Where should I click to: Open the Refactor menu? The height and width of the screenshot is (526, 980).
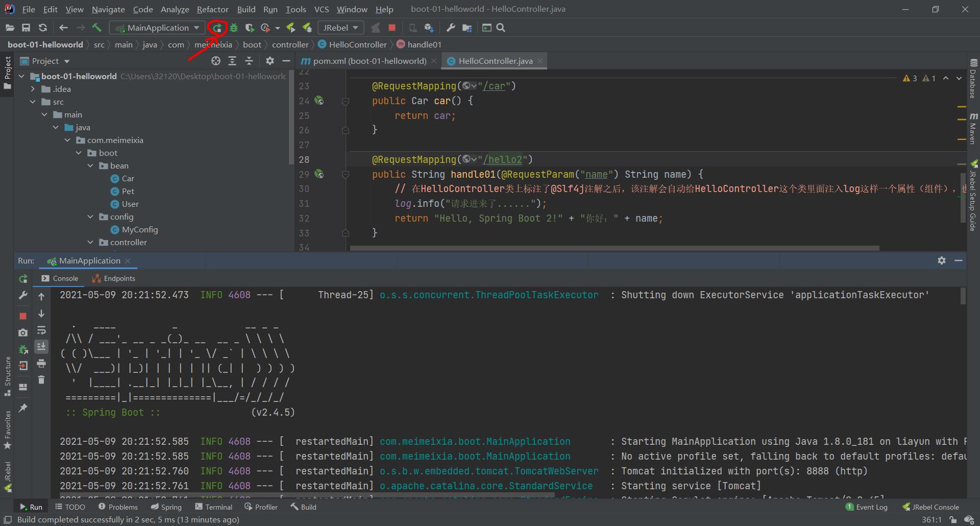coord(212,9)
